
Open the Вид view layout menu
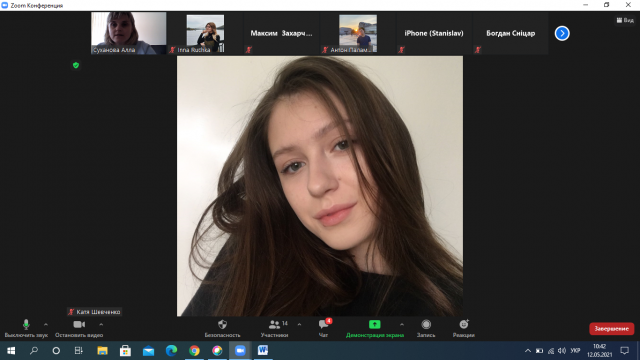(625, 20)
